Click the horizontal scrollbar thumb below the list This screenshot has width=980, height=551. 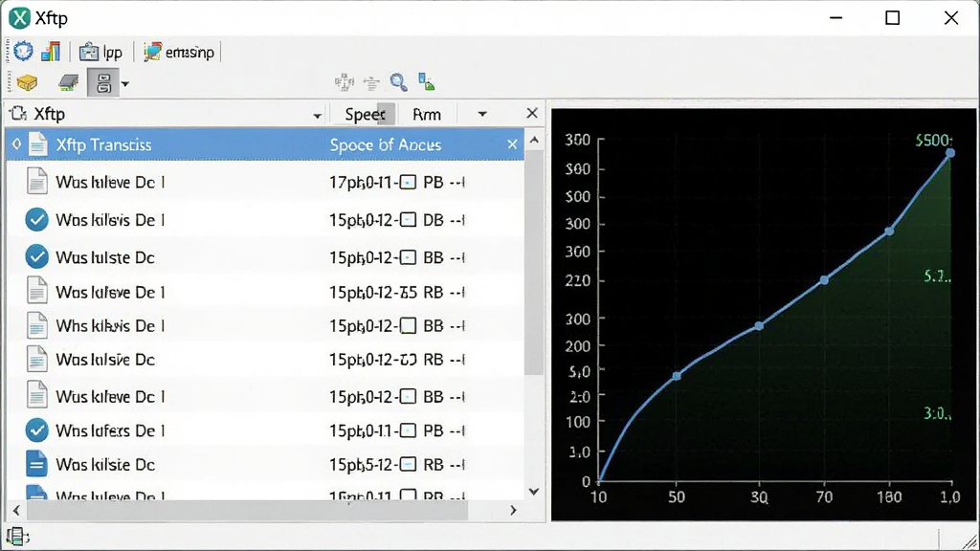pos(247,511)
